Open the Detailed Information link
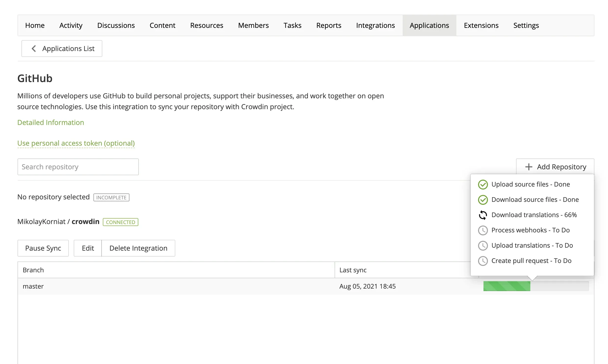This screenshot has height=364, width=608. click(x=51, y=122)
